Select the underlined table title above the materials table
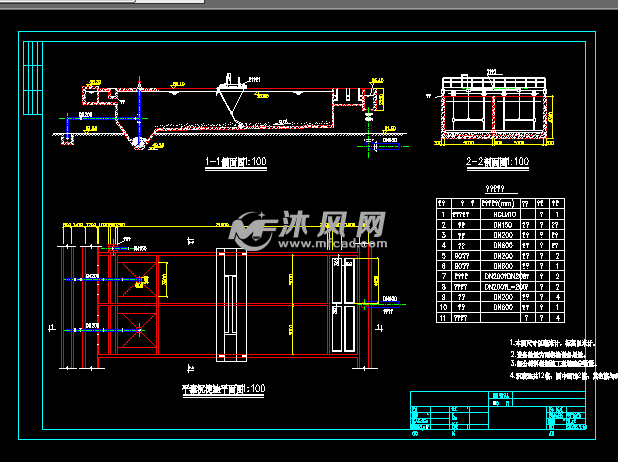The image size is (618, 462). pos(495,189)
